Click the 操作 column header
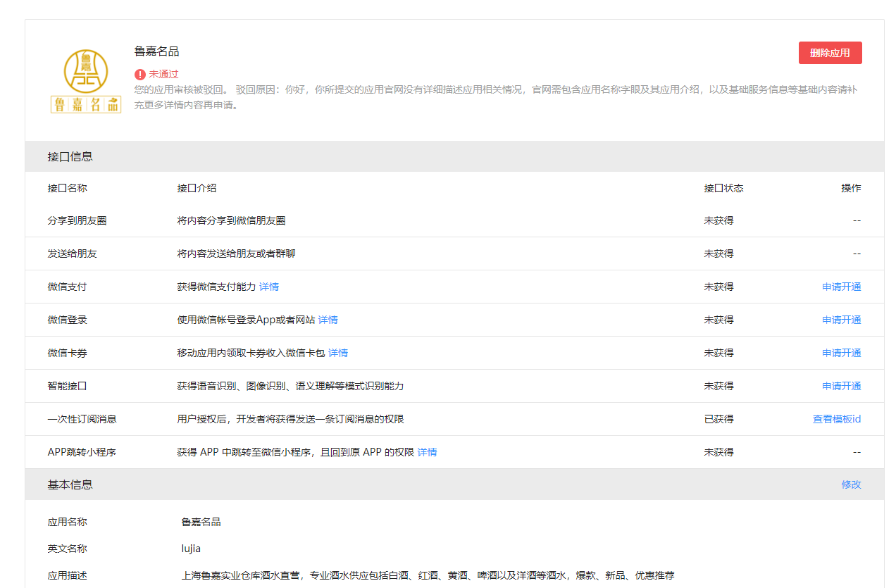Viewport: 896px width, 588px height. coord(851,188)
